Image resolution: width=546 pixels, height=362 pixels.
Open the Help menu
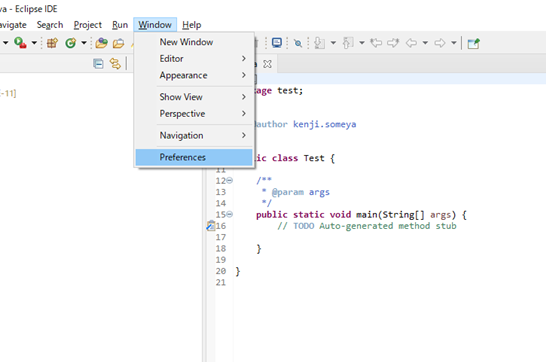(x=192, y=25)
